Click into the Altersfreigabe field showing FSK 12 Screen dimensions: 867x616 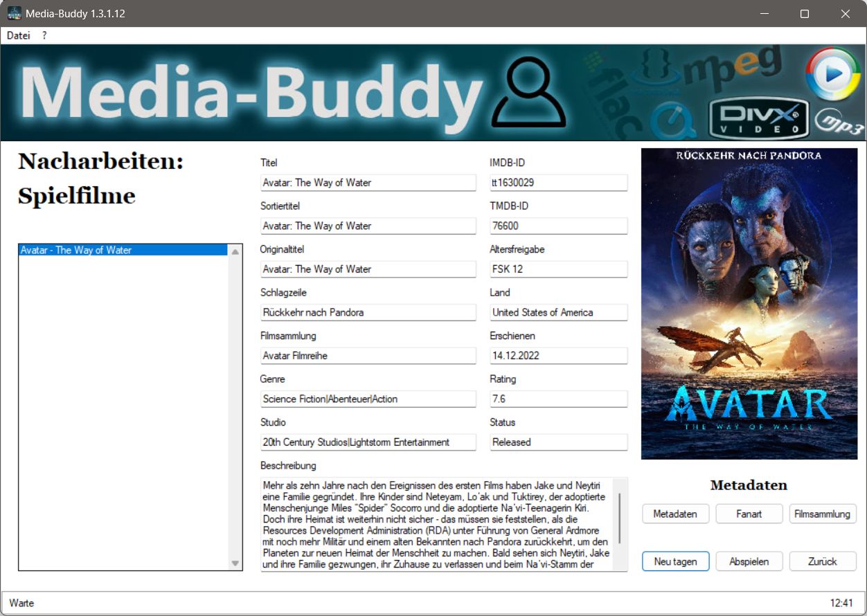pyautogui.click(x=559, y=269)
